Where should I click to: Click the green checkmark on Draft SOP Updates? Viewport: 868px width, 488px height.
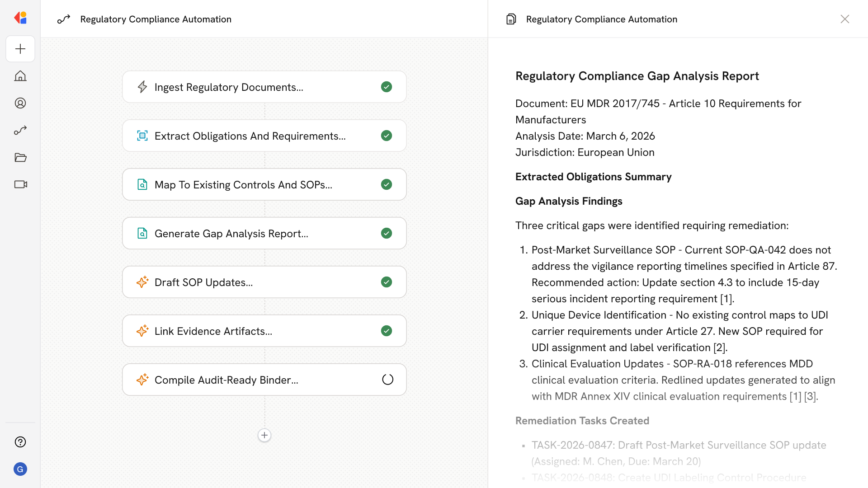(386, 282)
